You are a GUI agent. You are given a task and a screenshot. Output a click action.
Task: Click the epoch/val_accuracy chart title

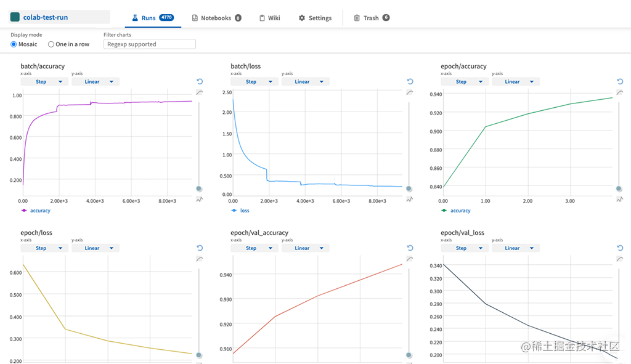click(259, 232)
